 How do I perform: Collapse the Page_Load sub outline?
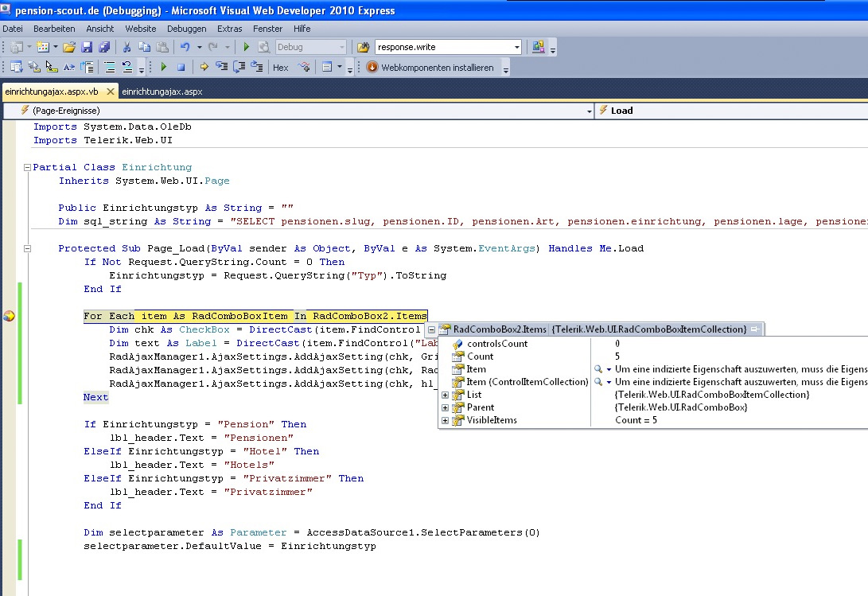coord(28,248)
